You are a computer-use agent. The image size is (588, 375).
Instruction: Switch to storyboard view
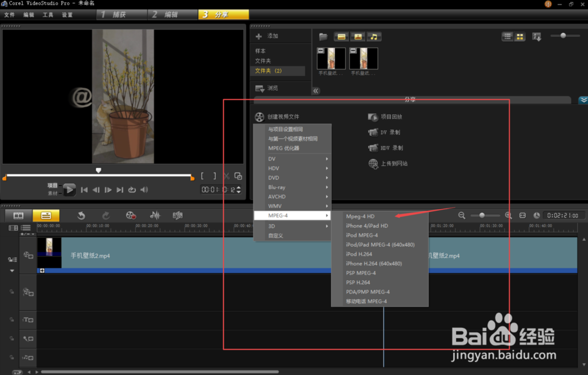click(18, 215)
